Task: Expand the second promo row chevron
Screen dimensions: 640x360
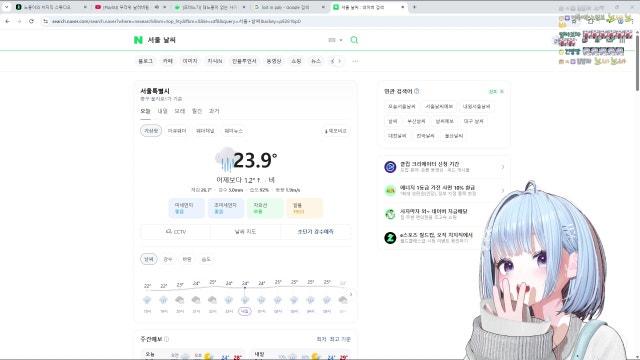Action: click(502, 191)
